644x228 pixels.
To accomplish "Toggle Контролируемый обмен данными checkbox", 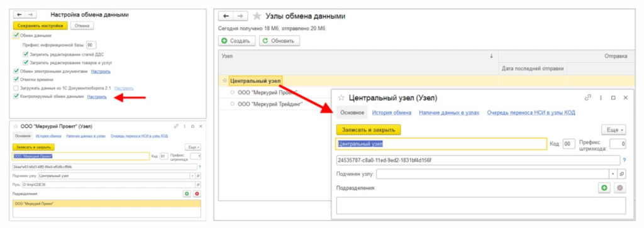I will [16, 97].
